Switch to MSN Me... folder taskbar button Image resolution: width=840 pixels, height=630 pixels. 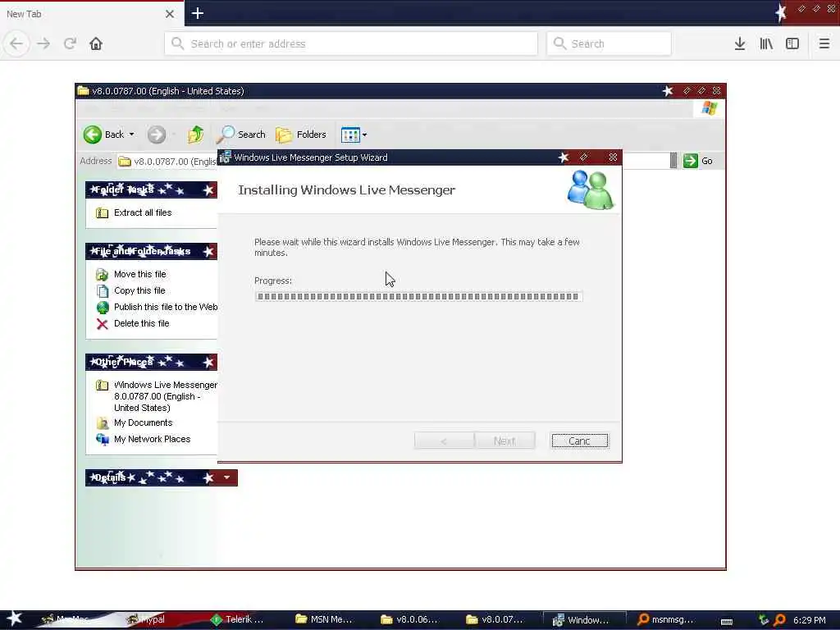tap(323, 619)
